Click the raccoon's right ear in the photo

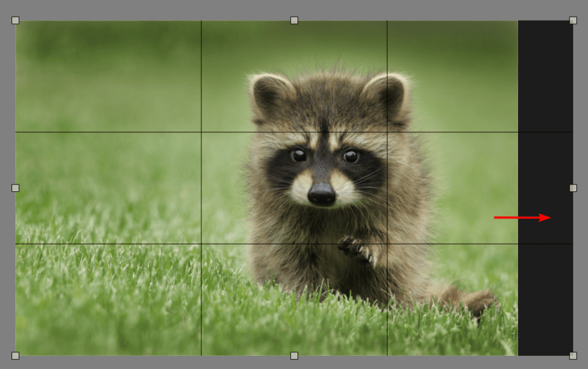pos(388,91)
